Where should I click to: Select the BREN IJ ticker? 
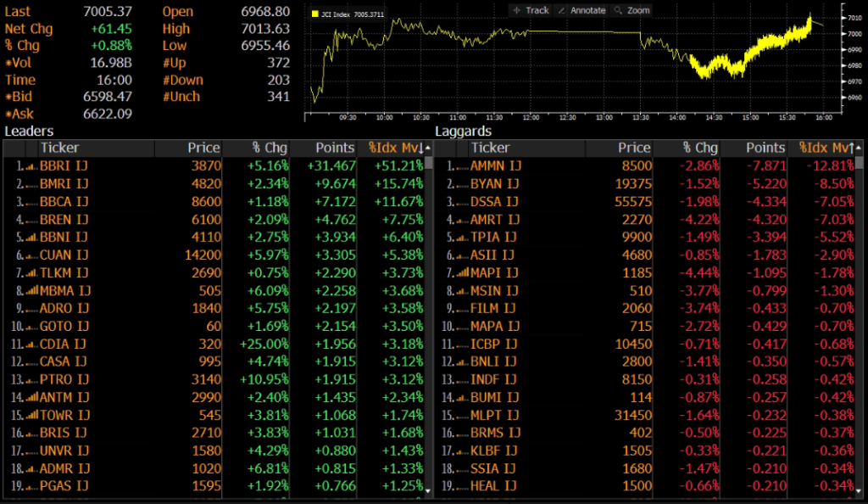click(x=64, y=220)
